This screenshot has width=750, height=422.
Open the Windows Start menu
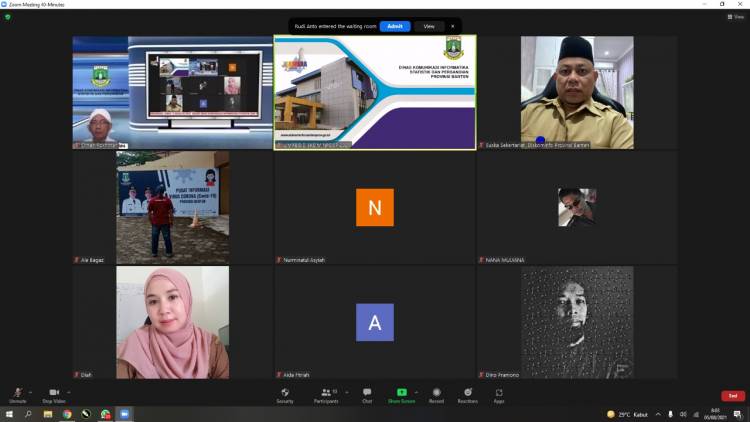point(9,414)
